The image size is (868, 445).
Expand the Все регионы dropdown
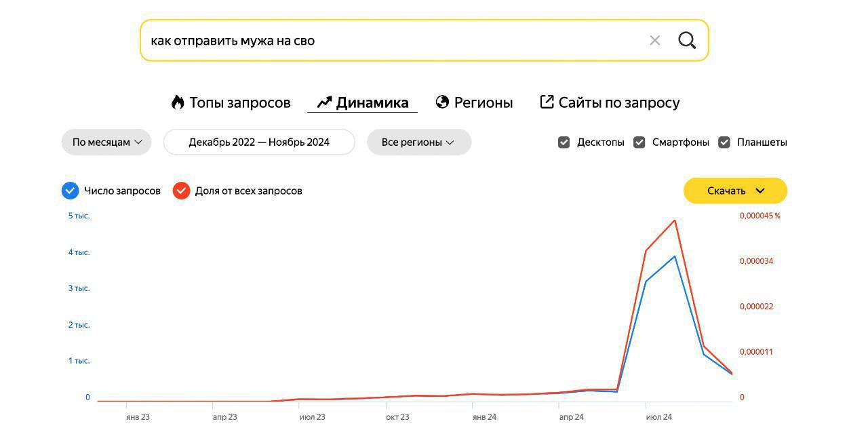(x=418, y=142)
